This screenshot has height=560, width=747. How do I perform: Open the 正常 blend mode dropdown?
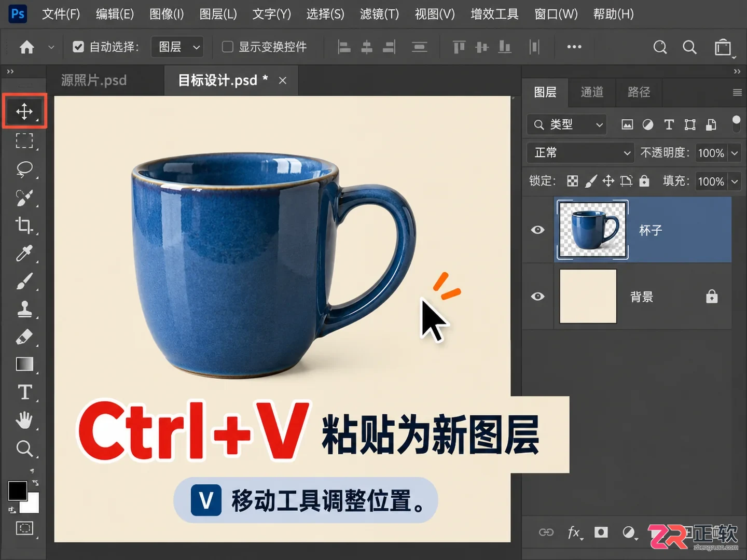(x=581, y=153)
